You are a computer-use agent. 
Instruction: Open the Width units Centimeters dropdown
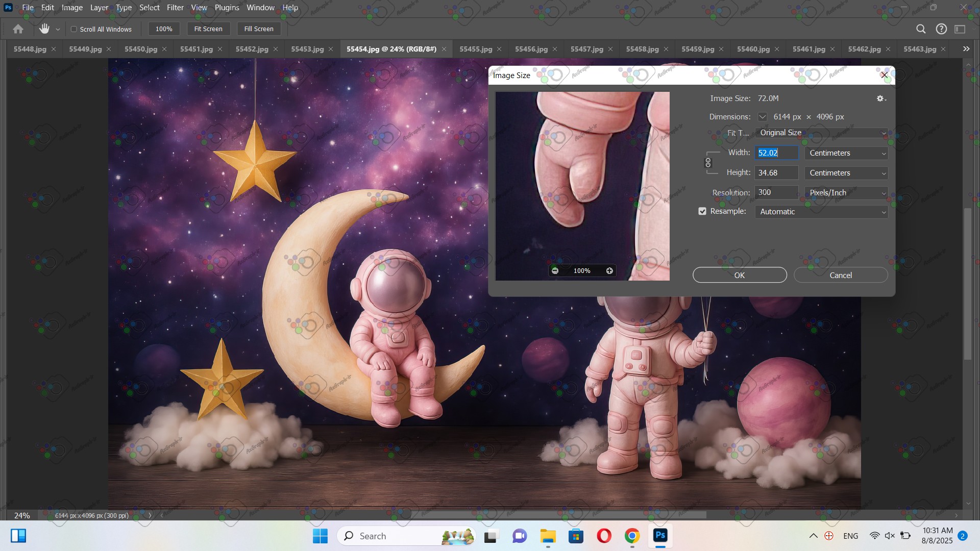(846, 153)
